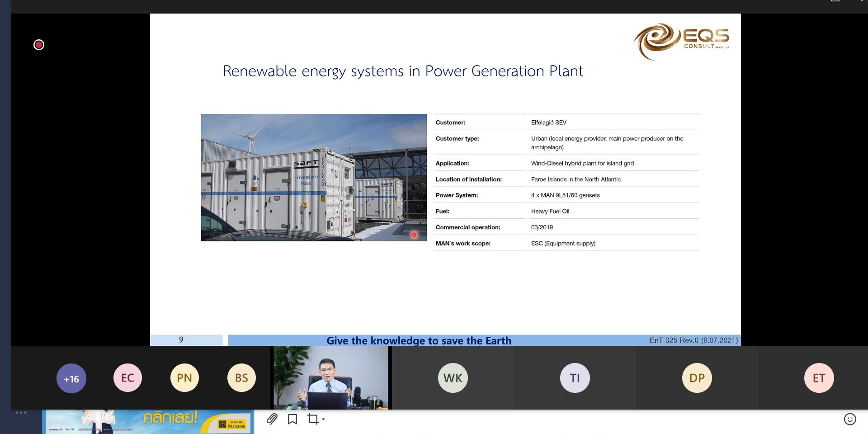This screenshot has width=868, height=434.
Task: Click the presenter's webcam video thumbnail
Action: click(331, 377)
